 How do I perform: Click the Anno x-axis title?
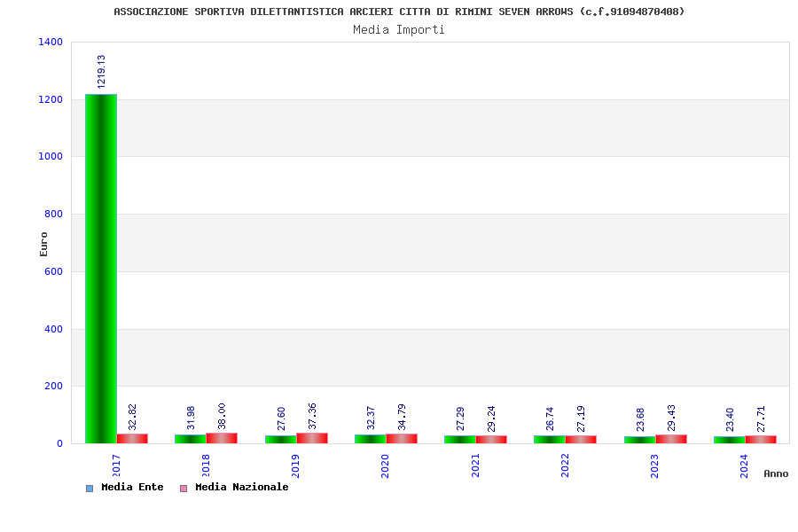(x=776, y=474)
